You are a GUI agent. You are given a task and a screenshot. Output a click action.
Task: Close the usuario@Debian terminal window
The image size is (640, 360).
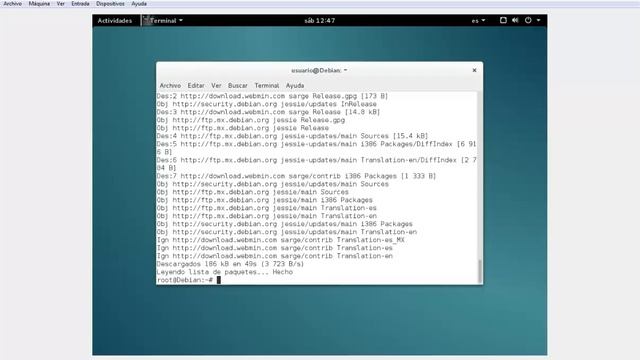click(x=474, y=70)
